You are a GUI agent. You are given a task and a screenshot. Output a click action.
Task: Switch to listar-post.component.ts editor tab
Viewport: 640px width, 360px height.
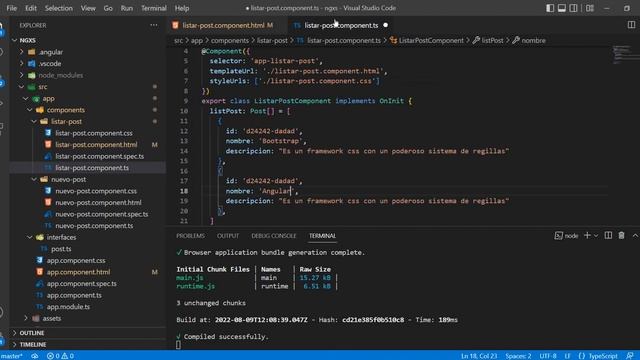pos(341,25)
